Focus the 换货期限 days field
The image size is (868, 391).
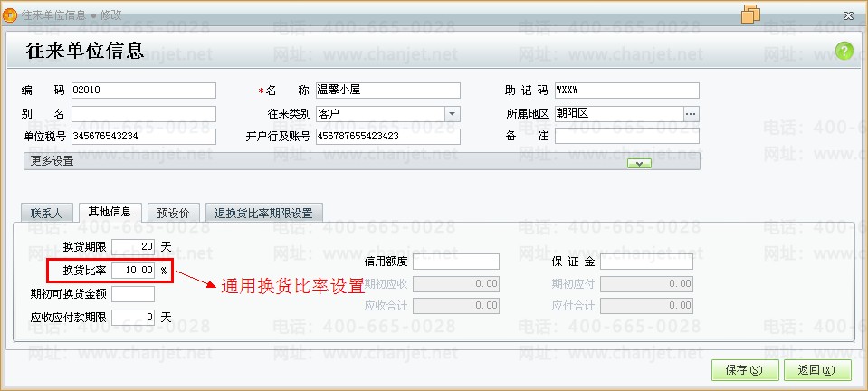pos(134,246)
